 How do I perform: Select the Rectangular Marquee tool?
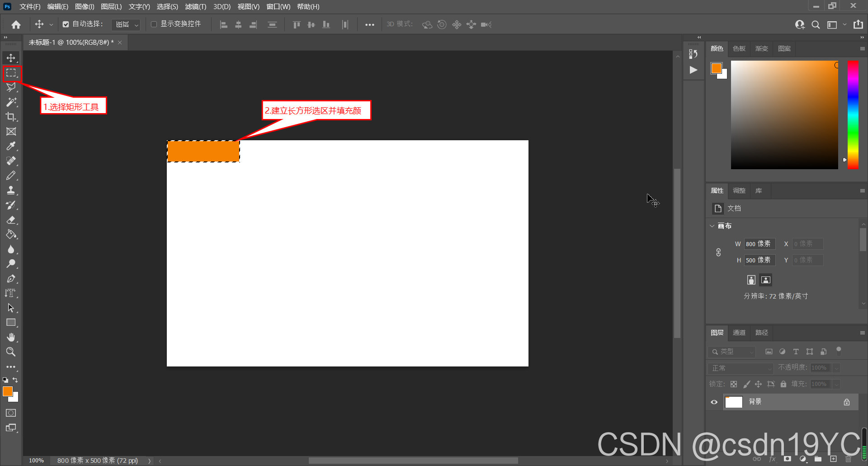coord(11,73)
